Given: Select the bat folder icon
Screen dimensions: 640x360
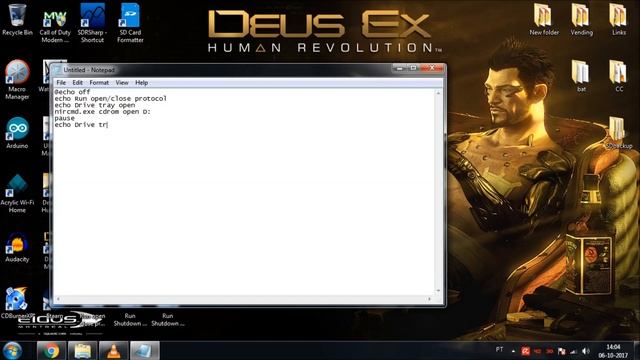Looking at the screenshot, I should pos(581,76).
